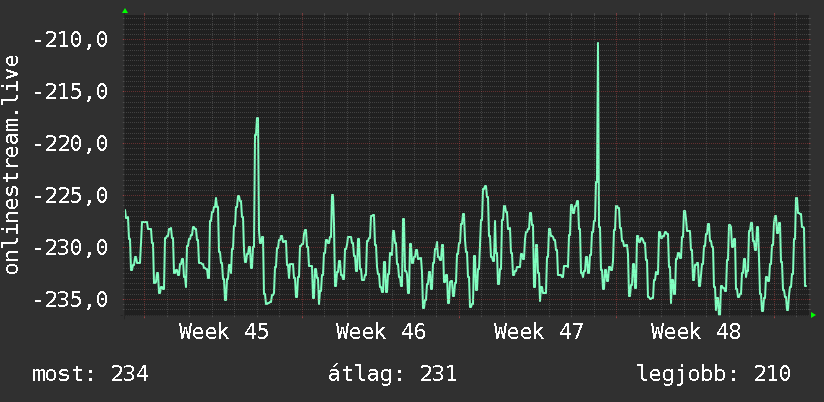Image resolution: width=824 pixels, height=402 pixels.
Task: Click the 'Week 48' axis label
Action: (x=696, y=332)
